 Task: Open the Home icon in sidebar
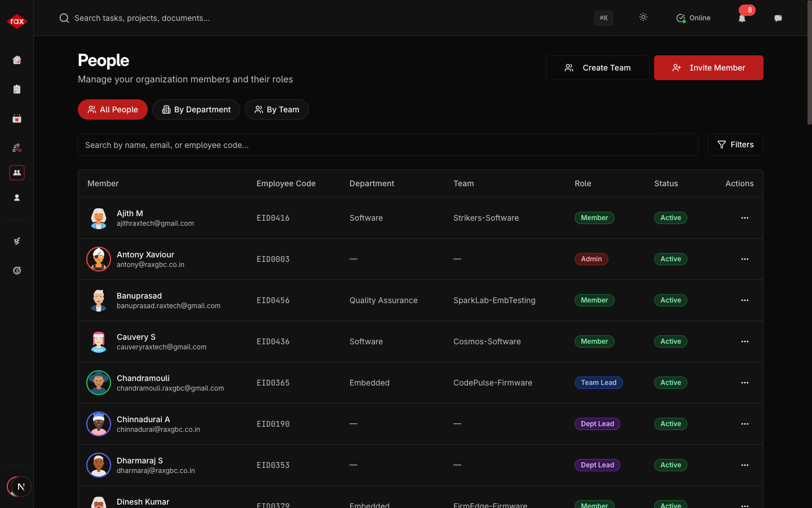pyautogui.click(x=17, y=60)
